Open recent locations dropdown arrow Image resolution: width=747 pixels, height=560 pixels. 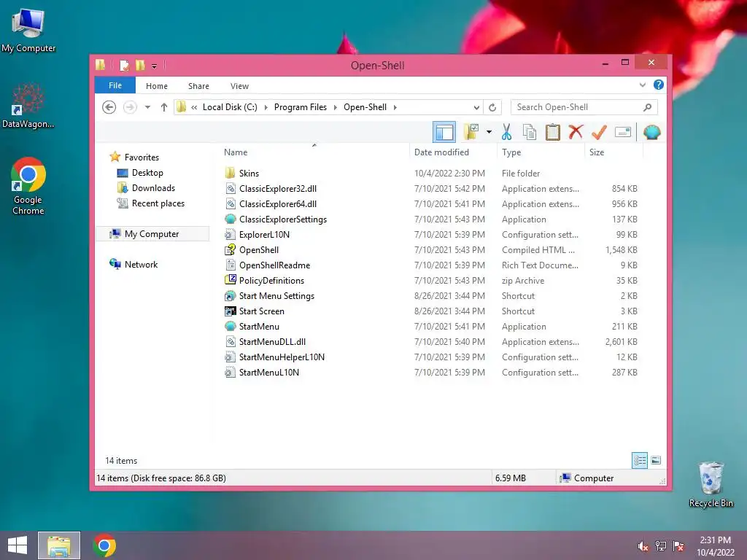(x=147, y=107)
